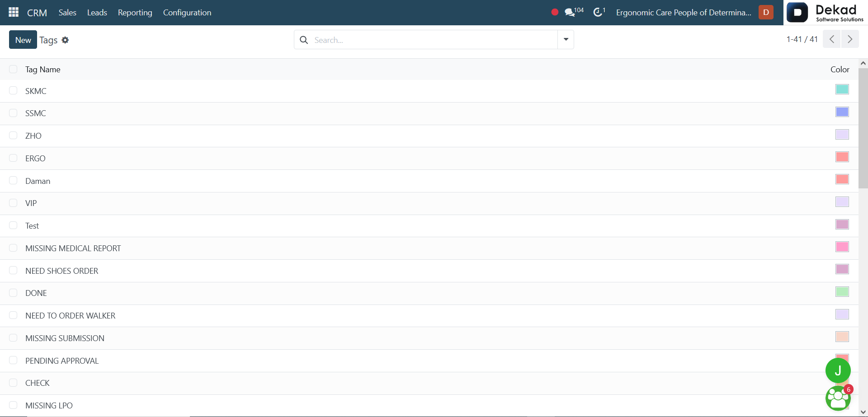Open the green J chat bubble
The height and width of the screenshot is (417, 868).
tap(838, 370)
